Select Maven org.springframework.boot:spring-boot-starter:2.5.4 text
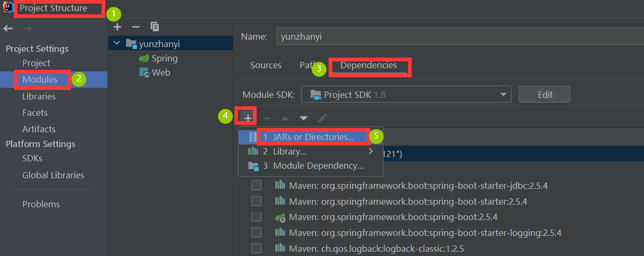 tap(408, 202)
